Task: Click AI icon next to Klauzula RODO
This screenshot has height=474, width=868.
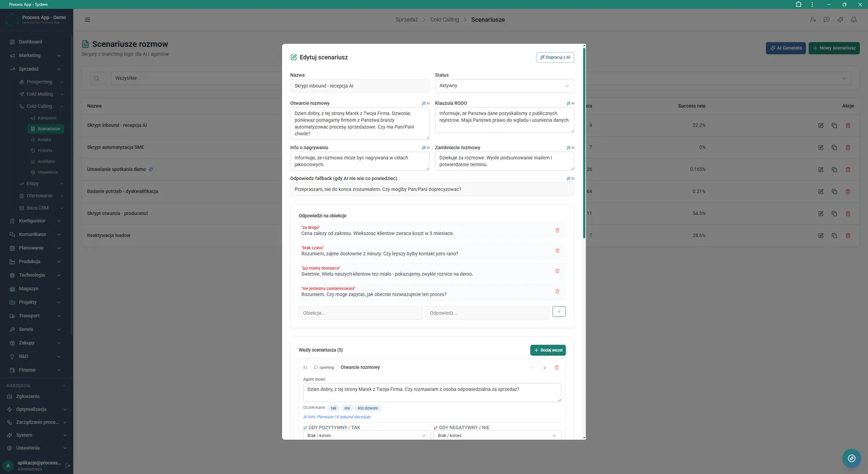Action: coord(570,103)
